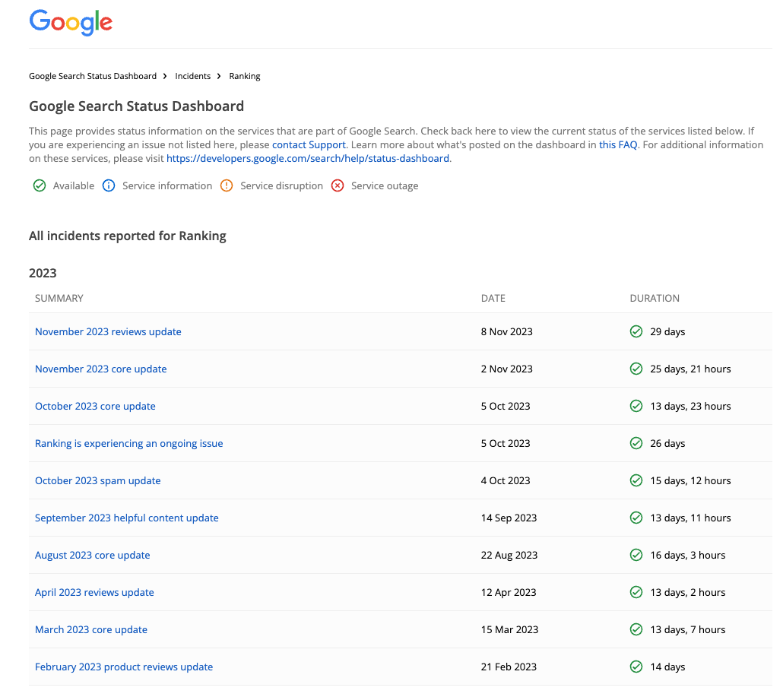Click the status icon beside 14 days
Viewport: 783px width, 700px height.
(636, 667)
